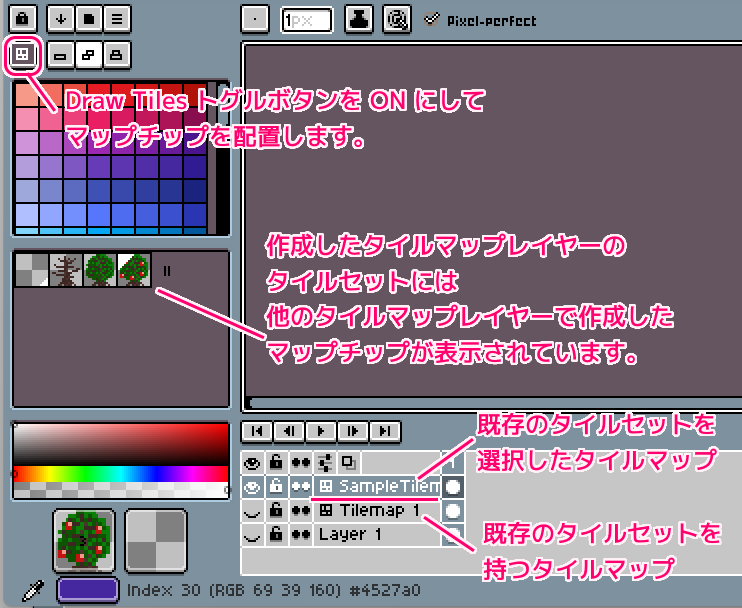Pick a color in the hue spectrum bar
The height and width of the screenshot is (608, 742).
(x=121, y=474)
